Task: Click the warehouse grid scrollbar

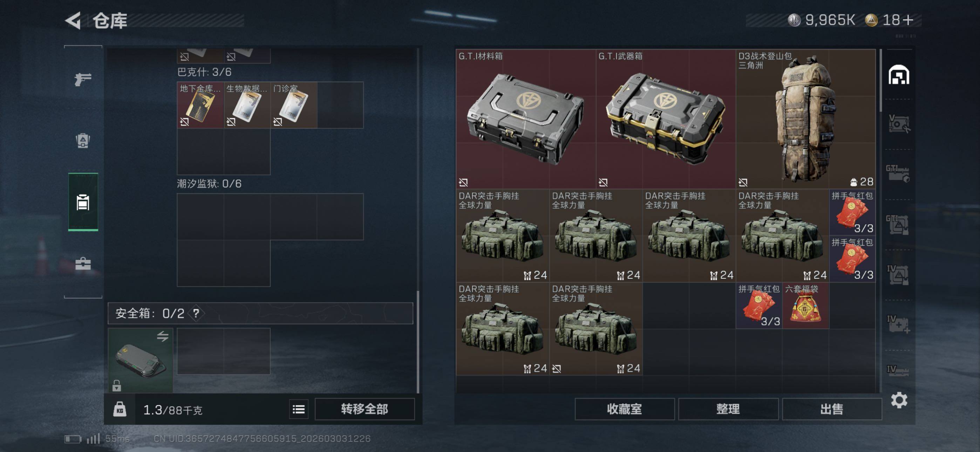Action: click(880, 81)
